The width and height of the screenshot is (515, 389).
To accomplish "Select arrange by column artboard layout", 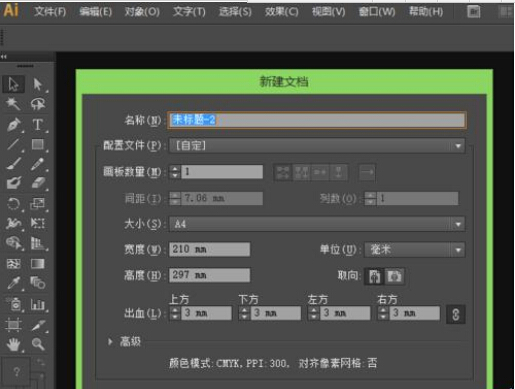I will [x=338, y=172].
